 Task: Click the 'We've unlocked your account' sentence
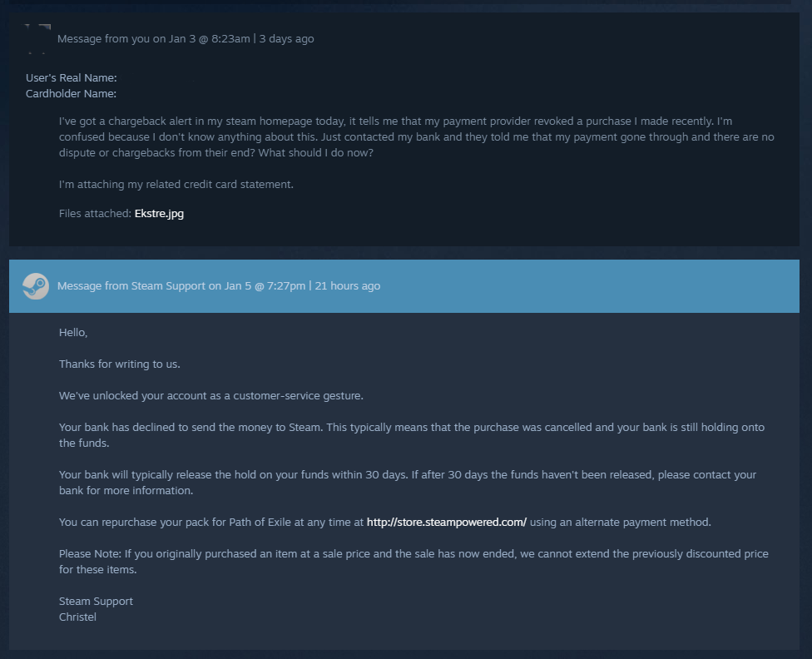[211, 396]
